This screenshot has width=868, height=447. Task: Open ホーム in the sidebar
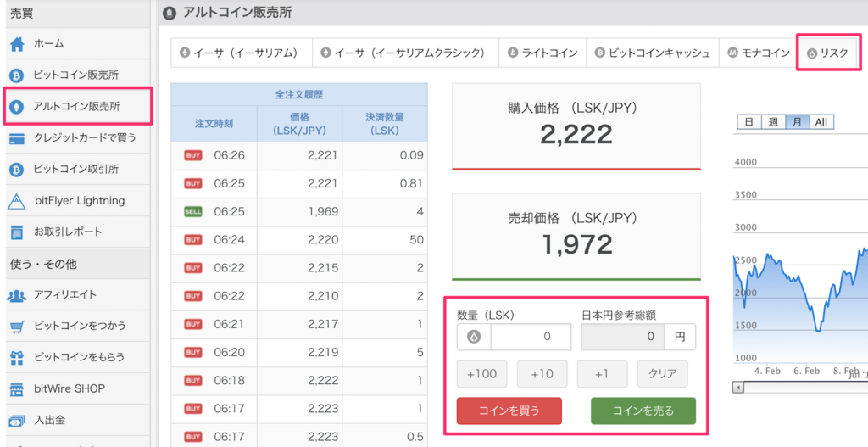(77, 44)
